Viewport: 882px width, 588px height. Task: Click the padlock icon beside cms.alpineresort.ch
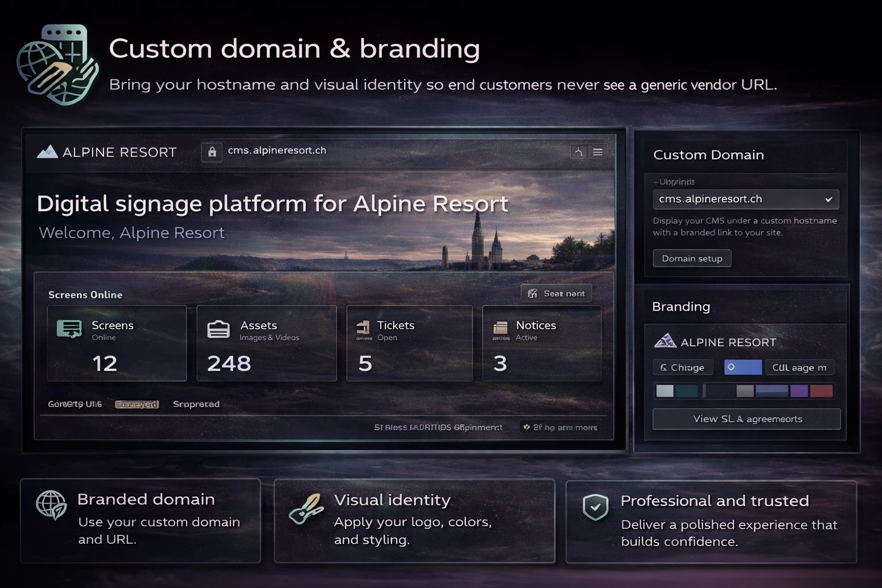pyautogui.click(x=212, y=152)
